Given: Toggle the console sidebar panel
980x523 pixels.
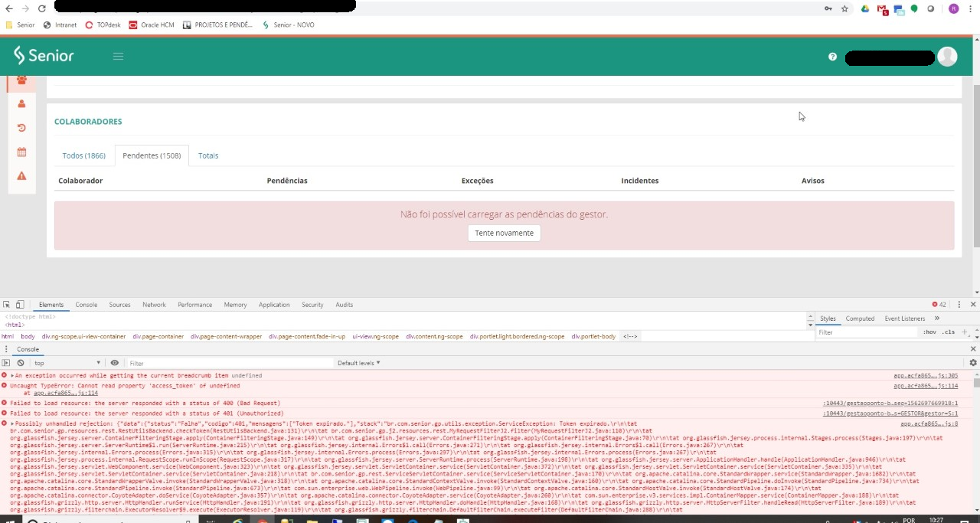Looking at the screenshot, I should [x=7, y=363].
